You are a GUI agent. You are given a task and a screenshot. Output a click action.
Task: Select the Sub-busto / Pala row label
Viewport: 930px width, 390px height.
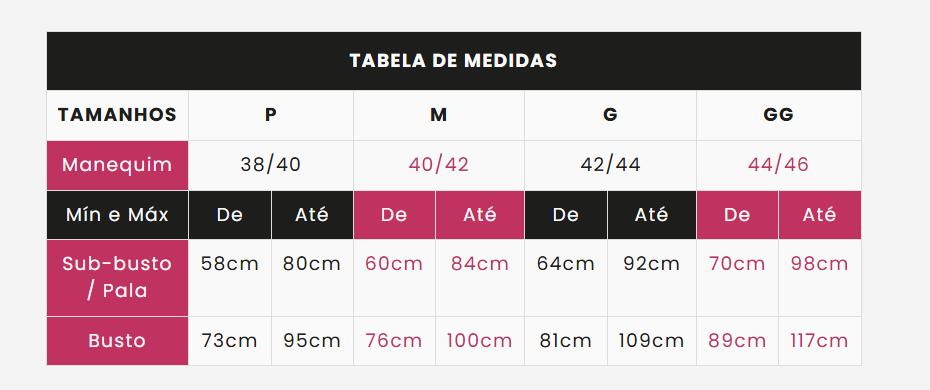[x=117, y=278]
